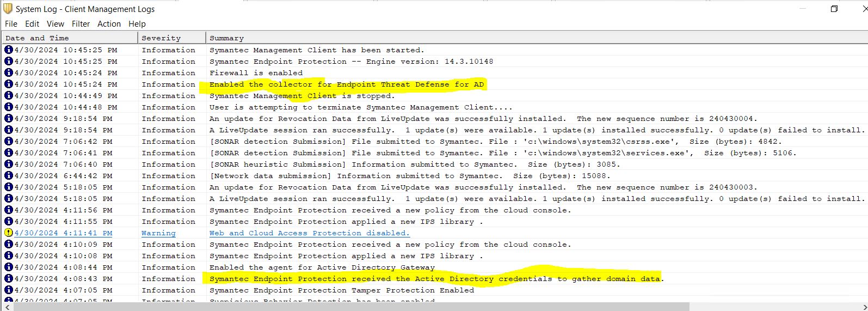Open 'Web and Cloud Access Protection disabled.' link
Viewport: 868px width, 311px height.
click(x=310, y=233)
